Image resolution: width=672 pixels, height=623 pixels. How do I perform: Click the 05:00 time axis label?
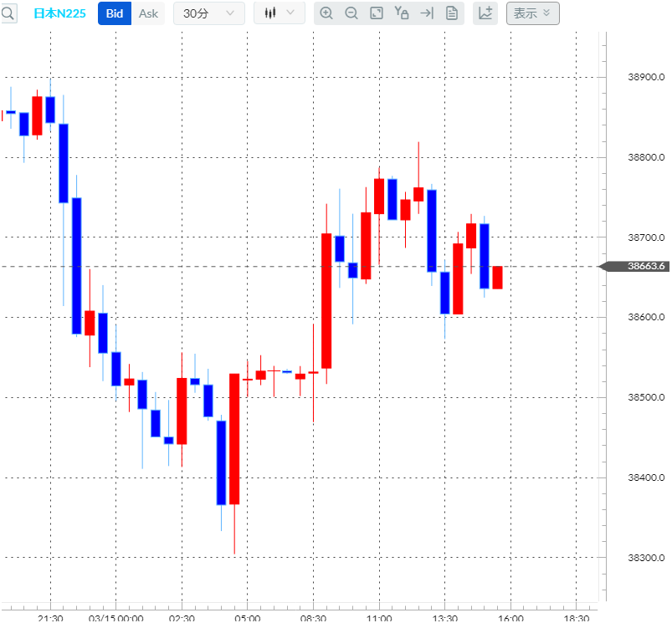tap(248, 618)
